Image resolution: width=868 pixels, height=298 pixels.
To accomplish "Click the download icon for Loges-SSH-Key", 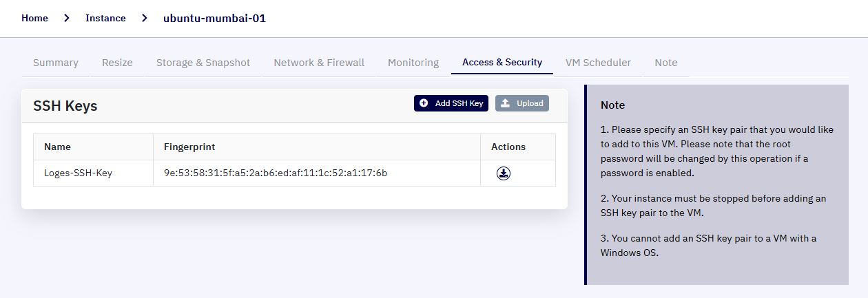I will click(504, 173).
